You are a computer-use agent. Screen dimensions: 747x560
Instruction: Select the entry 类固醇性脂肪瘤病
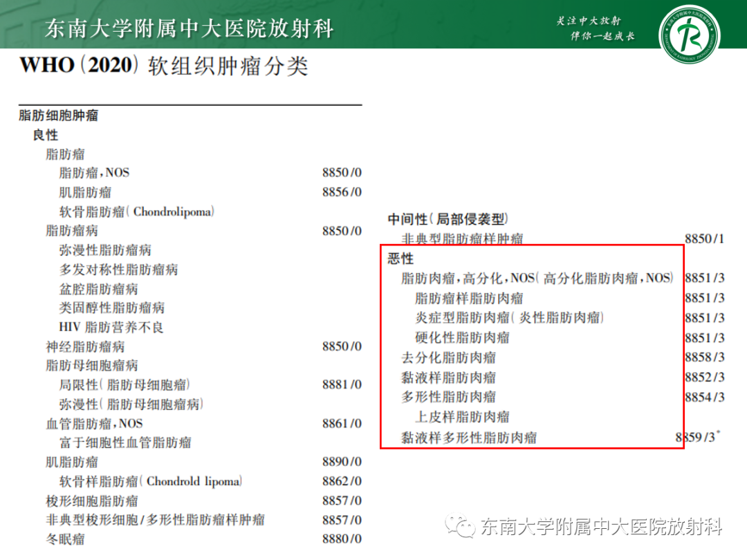(111, 308)
